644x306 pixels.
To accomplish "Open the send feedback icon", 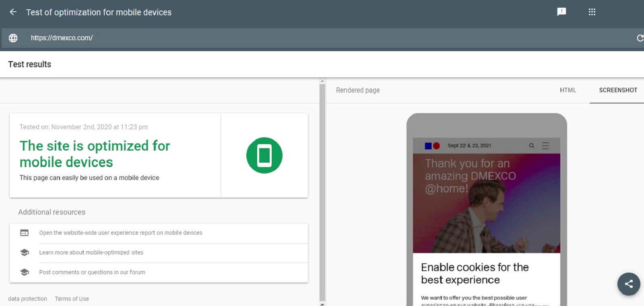I will [561, 12].
